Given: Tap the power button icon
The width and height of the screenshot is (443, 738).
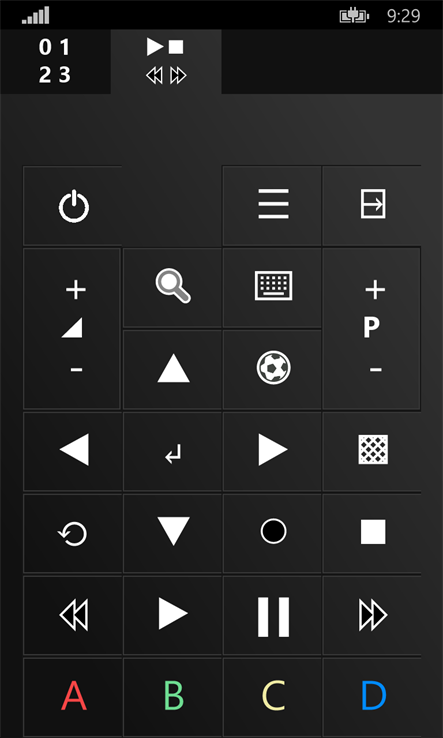Looking at the screenshot, I should [x=73, y=206].
